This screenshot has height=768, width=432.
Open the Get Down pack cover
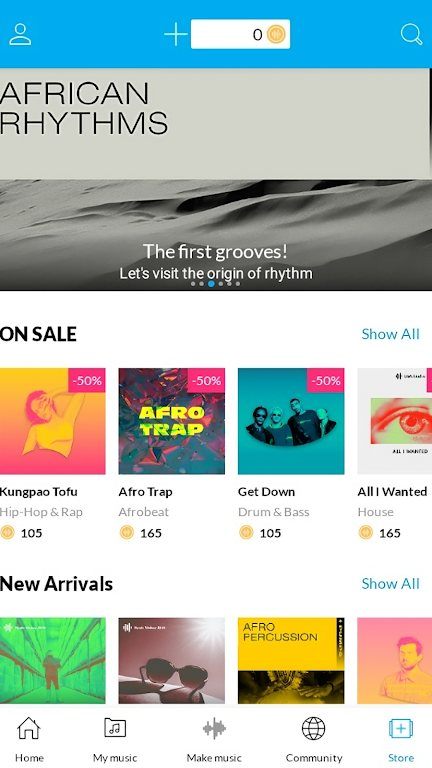coord(291,421)
